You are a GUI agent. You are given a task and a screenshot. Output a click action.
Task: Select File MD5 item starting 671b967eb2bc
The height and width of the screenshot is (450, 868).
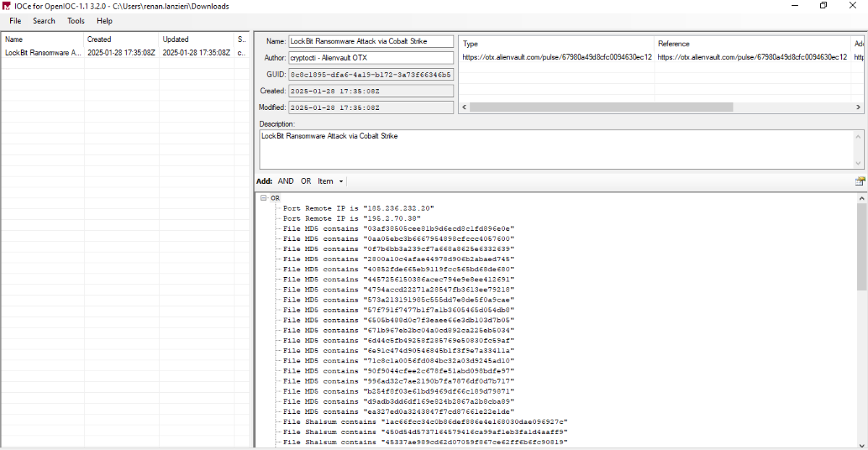coord(399,330)
